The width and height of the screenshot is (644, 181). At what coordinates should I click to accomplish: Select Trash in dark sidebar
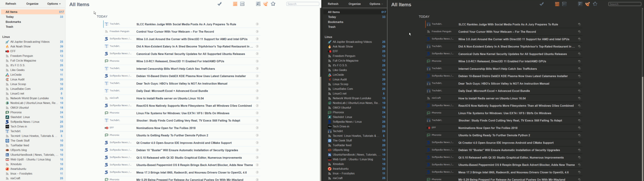click(355, 27)
